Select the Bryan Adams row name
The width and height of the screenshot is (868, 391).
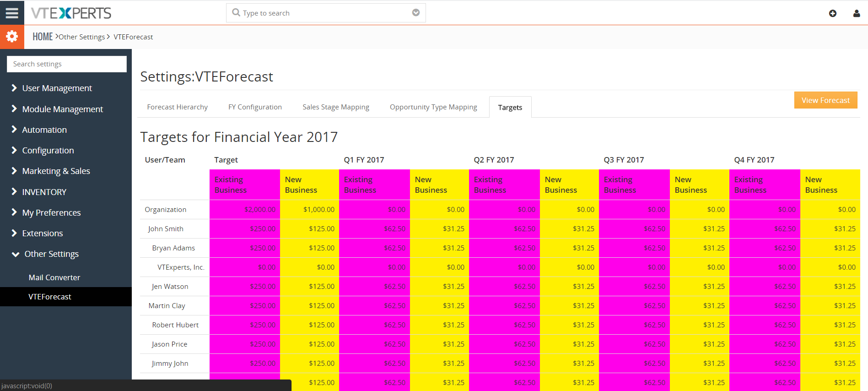(173, 248)
